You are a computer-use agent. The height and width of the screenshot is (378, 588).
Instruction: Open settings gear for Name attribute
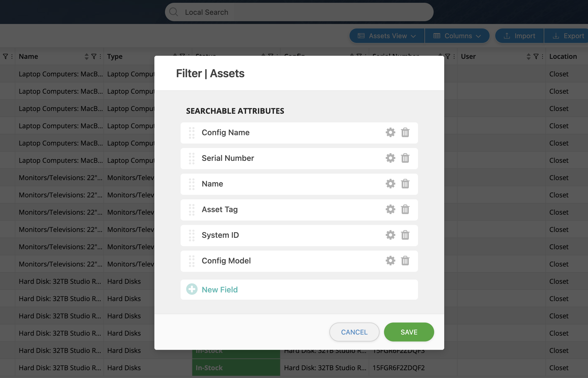tap(390, 184)
